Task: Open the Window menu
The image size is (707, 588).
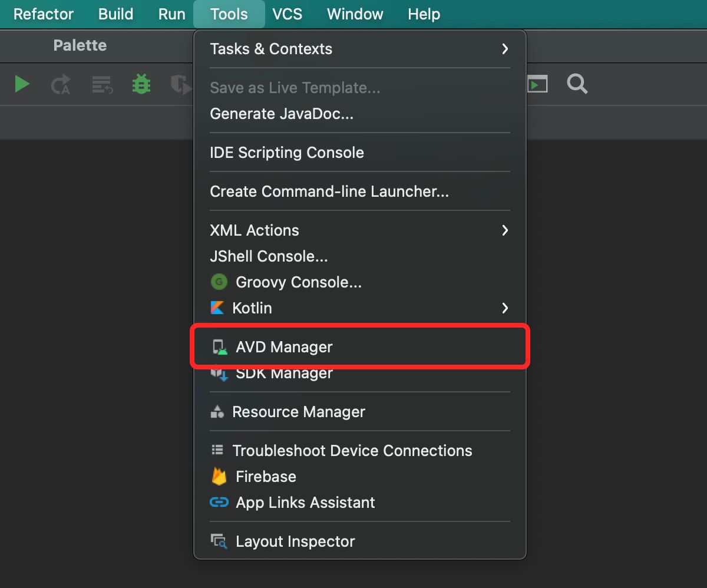Action: [x=355, y=14]
